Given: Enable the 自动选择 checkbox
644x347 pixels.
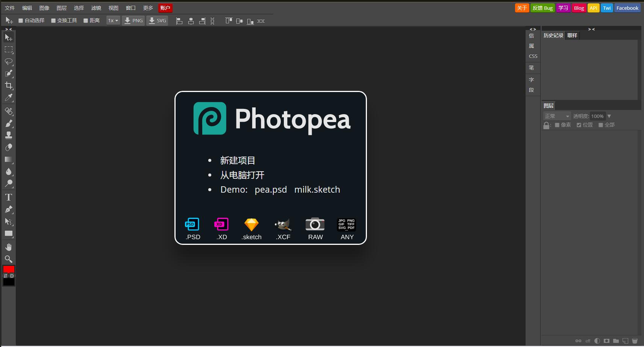Looking at the screenshot, I should coord(21,21).
